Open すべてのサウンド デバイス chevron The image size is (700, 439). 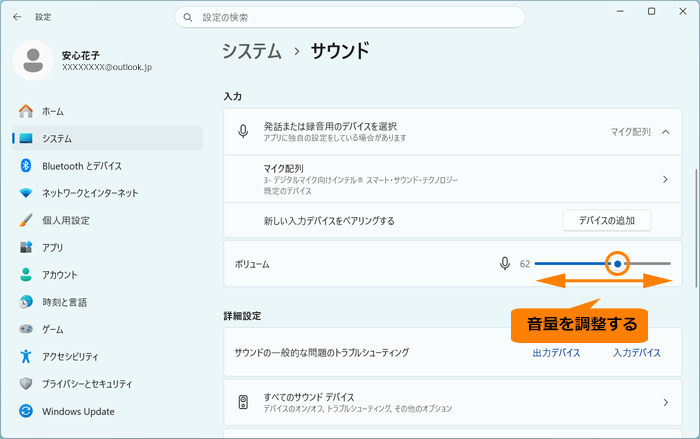(x=666, y=402)
